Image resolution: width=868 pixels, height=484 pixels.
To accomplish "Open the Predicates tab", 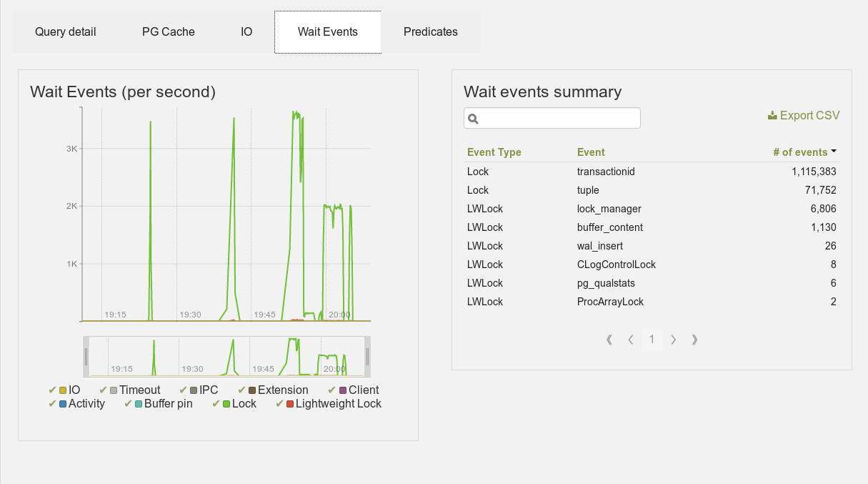I will pyautogui.click(x=431, y=31).
